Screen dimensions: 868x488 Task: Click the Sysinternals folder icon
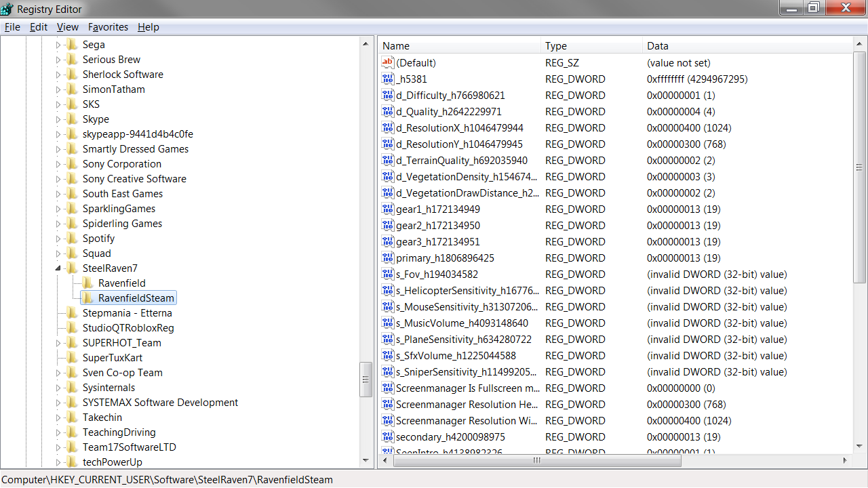(x=72, y=388)
